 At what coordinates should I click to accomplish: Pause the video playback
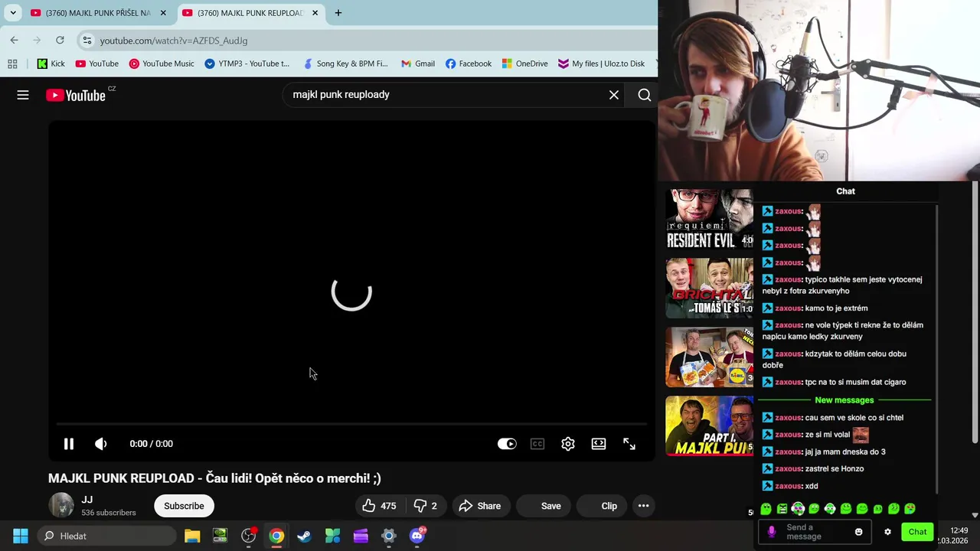(68, 444)
